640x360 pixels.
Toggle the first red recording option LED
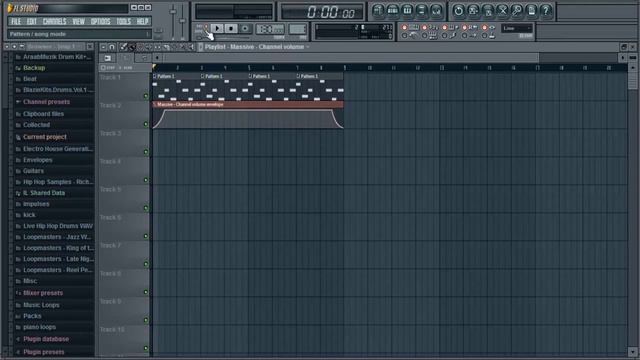point(404,27)
